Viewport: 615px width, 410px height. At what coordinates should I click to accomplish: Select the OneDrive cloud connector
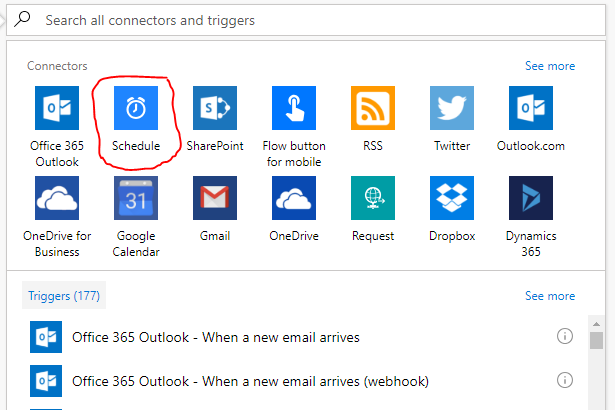coord(294,198)
